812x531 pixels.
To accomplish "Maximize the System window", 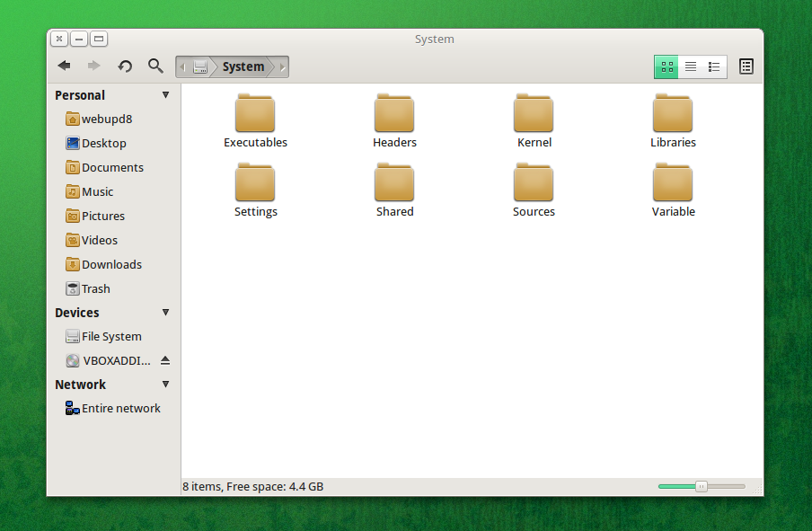I will click(99, 39).
